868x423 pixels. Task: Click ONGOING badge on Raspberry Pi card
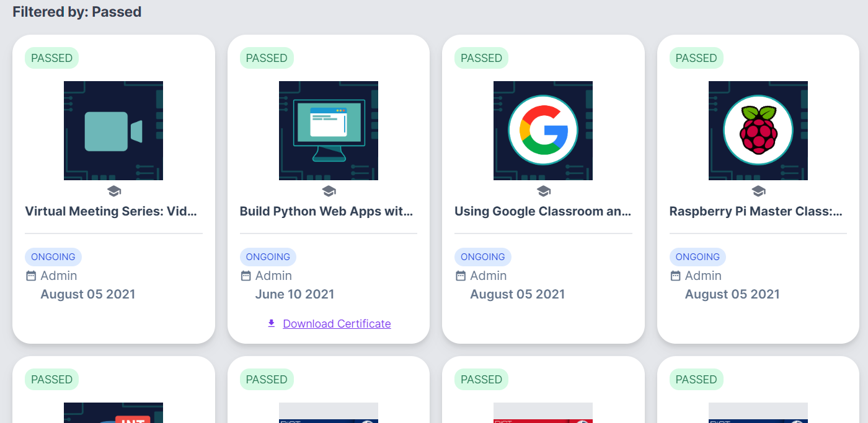pos(697,257)
